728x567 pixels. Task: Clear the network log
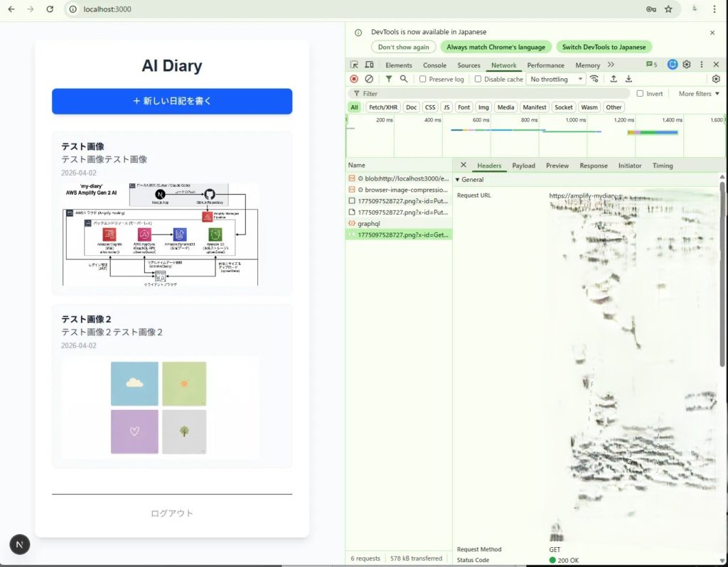click(x=369, y=79)
